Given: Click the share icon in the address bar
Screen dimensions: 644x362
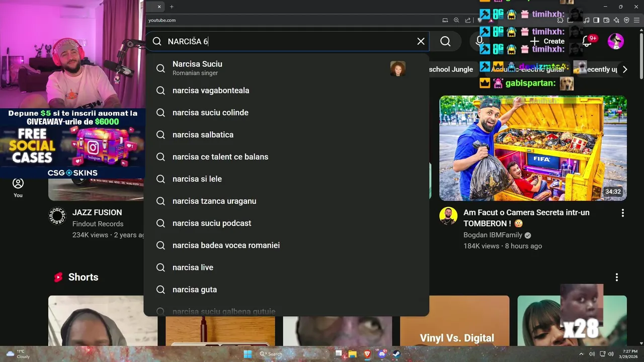Looking at the screenshot, I should pos(468,20).
